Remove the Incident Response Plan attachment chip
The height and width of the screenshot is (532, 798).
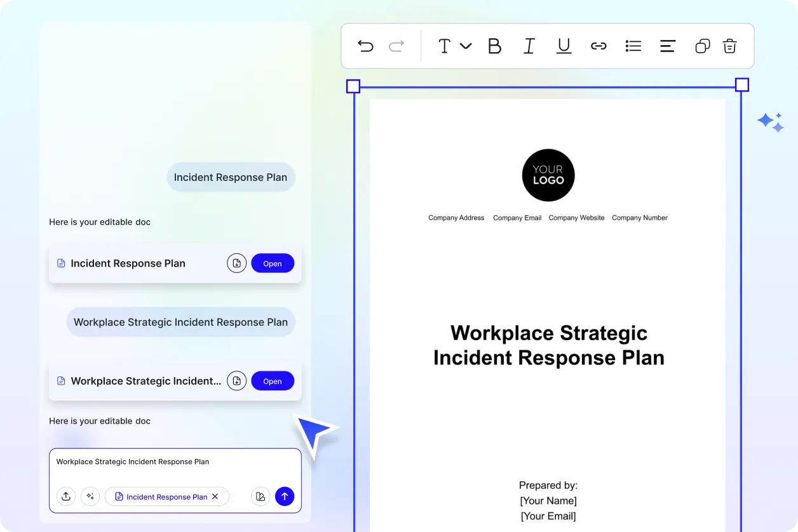[215, 496]
